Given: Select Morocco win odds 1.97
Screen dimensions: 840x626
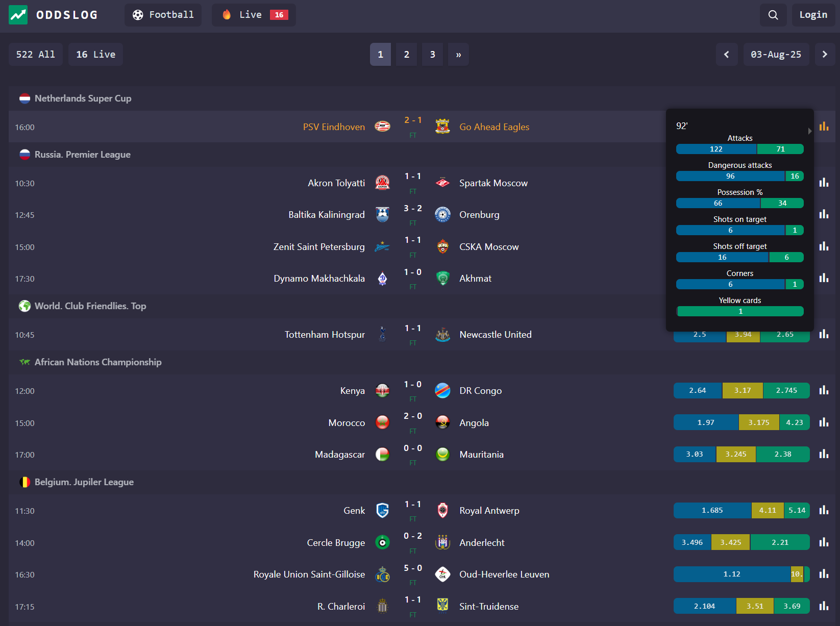Looking at the screenshot, I should [x=706, y=422].
